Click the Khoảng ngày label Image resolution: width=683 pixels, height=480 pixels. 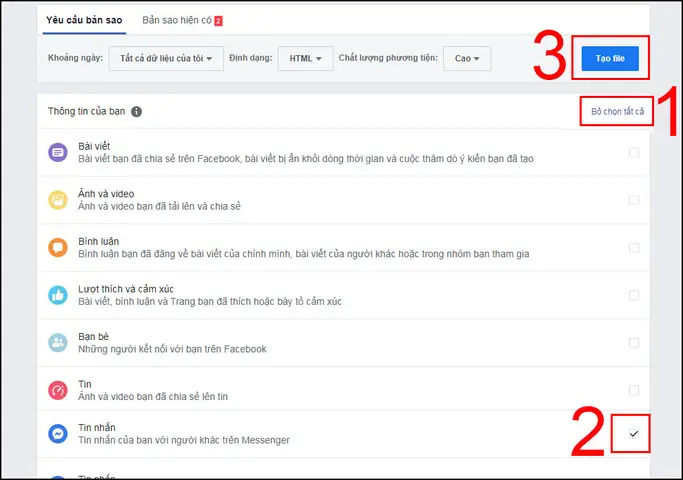(75, 58)
